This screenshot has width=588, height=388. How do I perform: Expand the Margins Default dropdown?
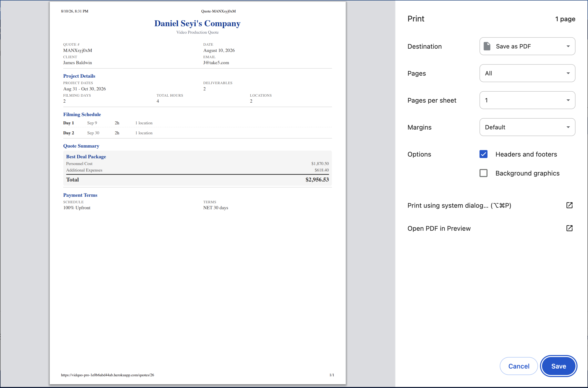coord(527,127)
